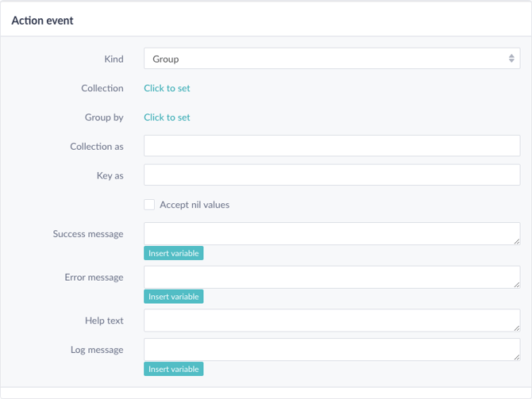Click the Log message resize handle
This screenshot has height=399, width=532.
pyautogui.click(x=517, y=357)
